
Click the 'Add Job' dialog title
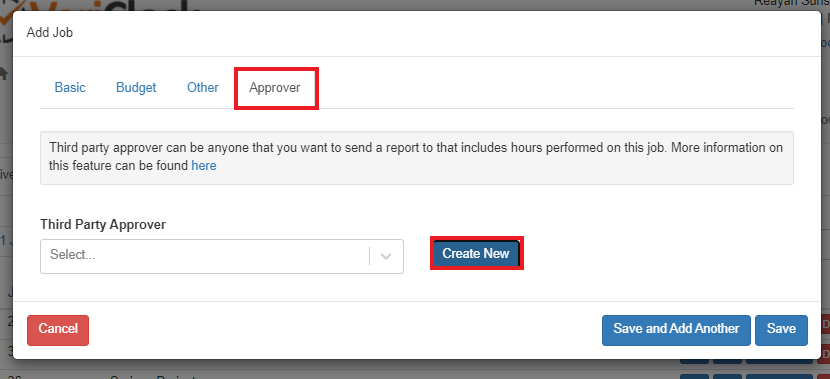[x=49, y=33]
